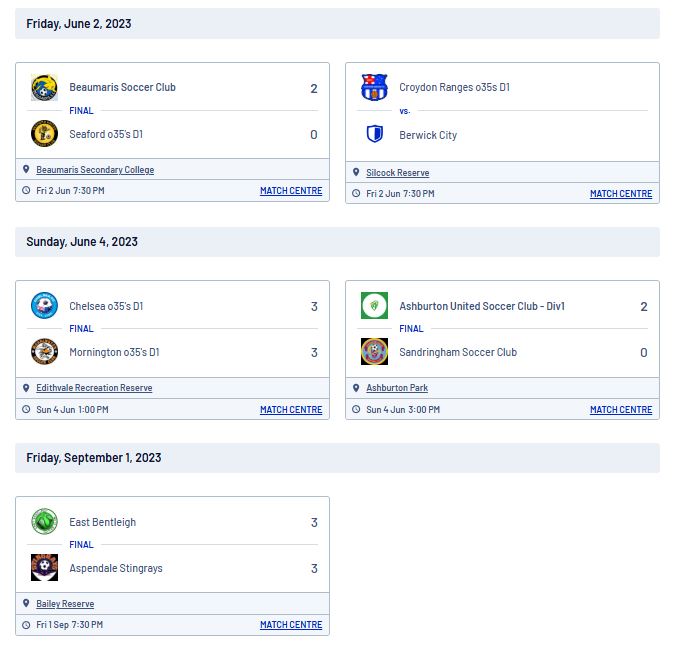Open Beaumaris Secondary College venue link
This screenshot has width=673, height=645.
(95, 170)
